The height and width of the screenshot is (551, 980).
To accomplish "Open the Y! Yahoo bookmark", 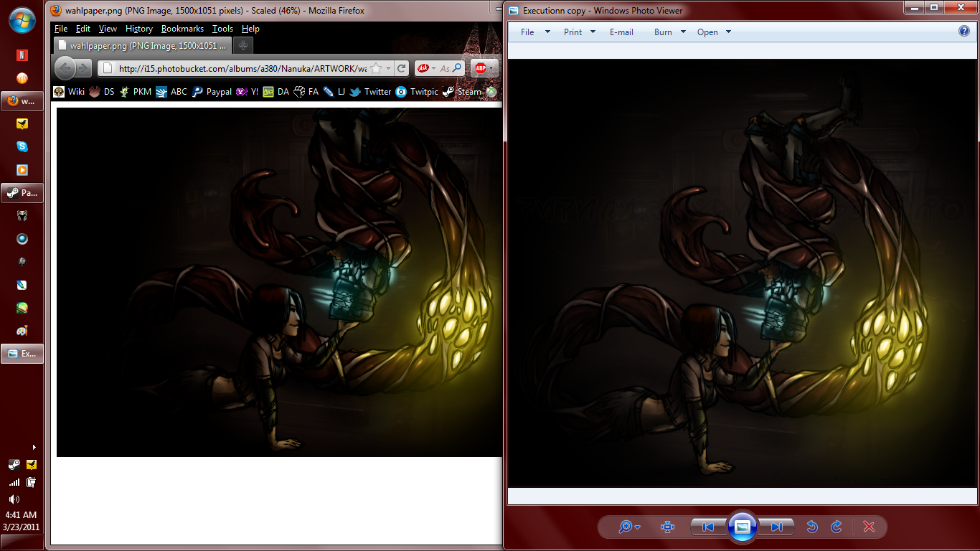I will pos(248,92).
